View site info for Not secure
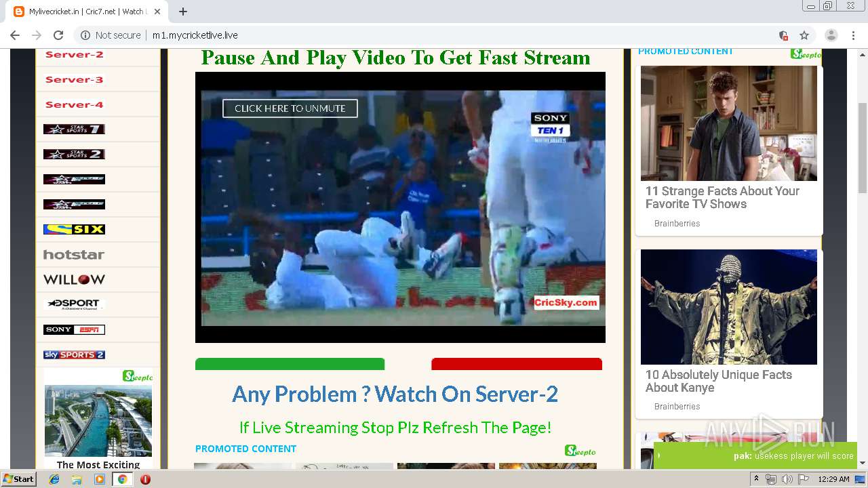This screenshot has height=488, width=868. (x=111, y=35)
